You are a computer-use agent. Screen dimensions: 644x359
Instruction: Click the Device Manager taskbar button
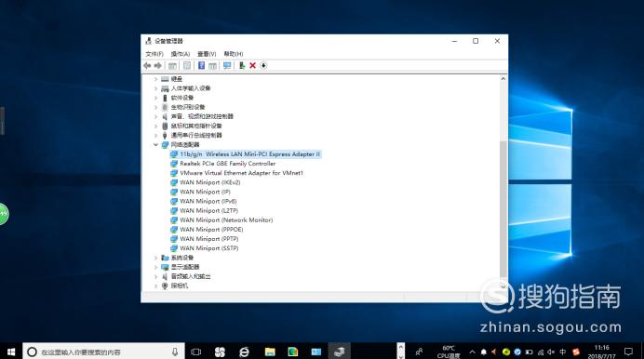click(x=340, y=352)
